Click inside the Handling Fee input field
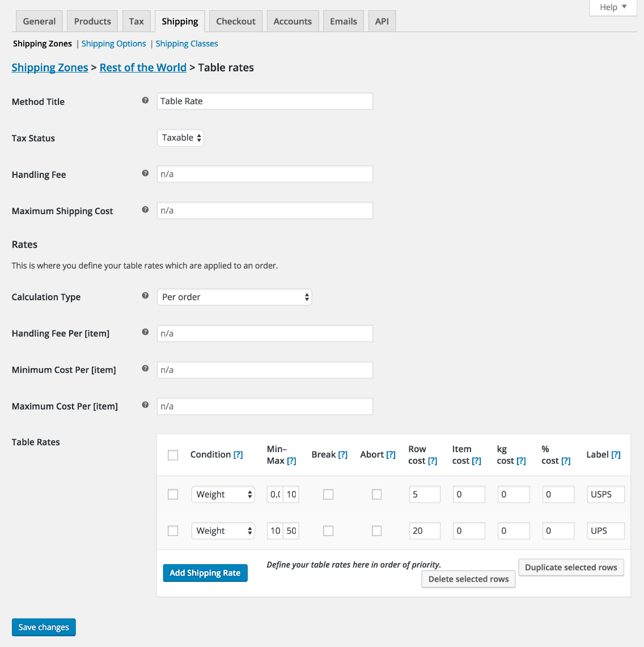The image size is (644, 647). [x=264, y=173]
